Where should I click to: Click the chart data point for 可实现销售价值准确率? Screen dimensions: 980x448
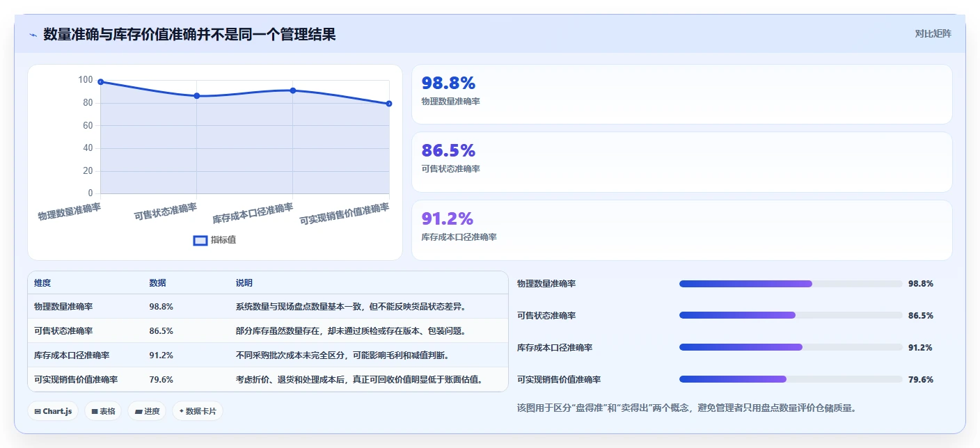[389, 104]
